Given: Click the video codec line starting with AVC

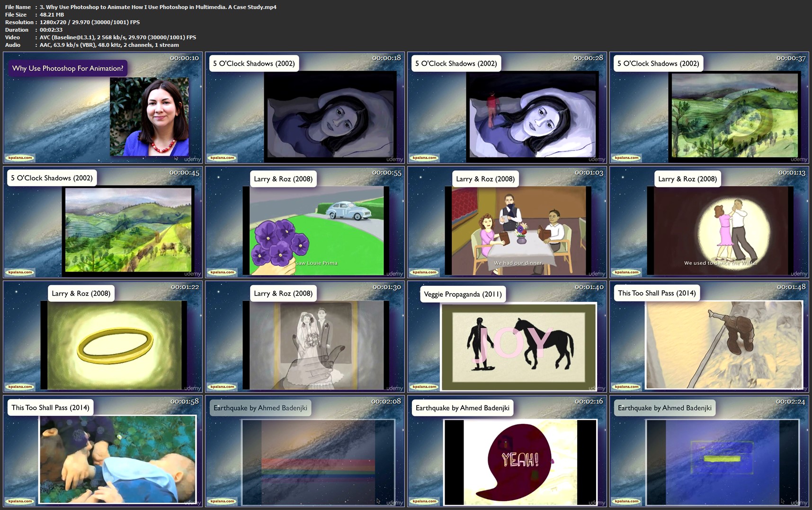Looking at the screenshot, I should tap(118, 37).
